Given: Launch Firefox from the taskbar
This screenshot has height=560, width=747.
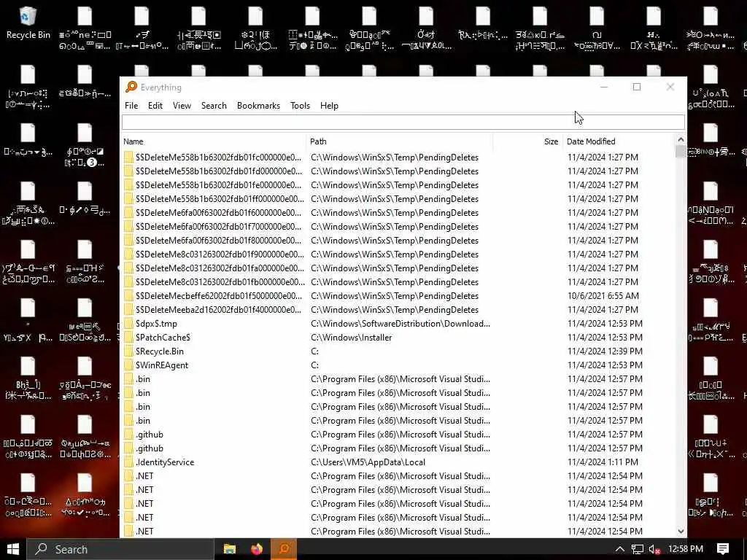Looking at the screenshot, I should pos(257,549).
